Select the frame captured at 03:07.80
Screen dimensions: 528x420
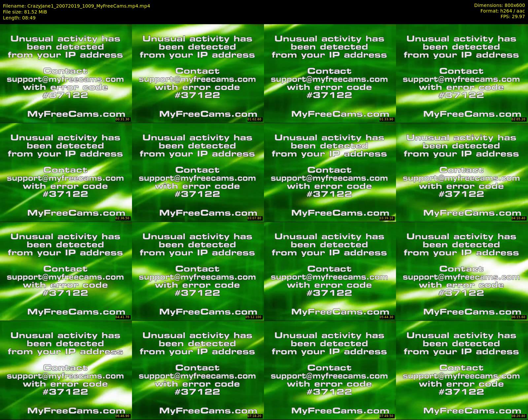tap(198, 172)
